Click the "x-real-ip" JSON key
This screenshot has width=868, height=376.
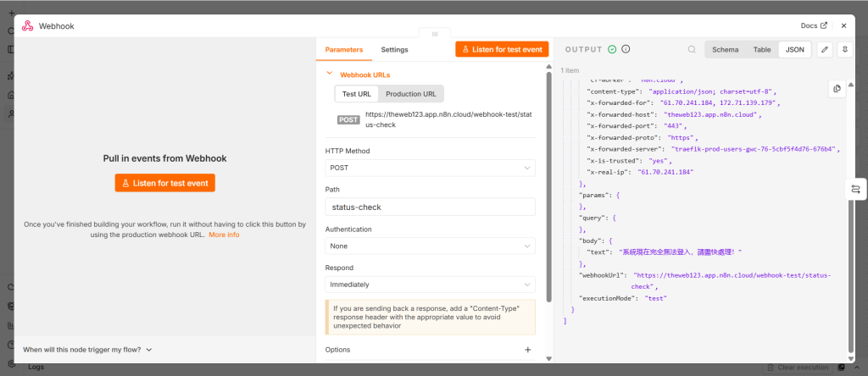tap(609, 173)
